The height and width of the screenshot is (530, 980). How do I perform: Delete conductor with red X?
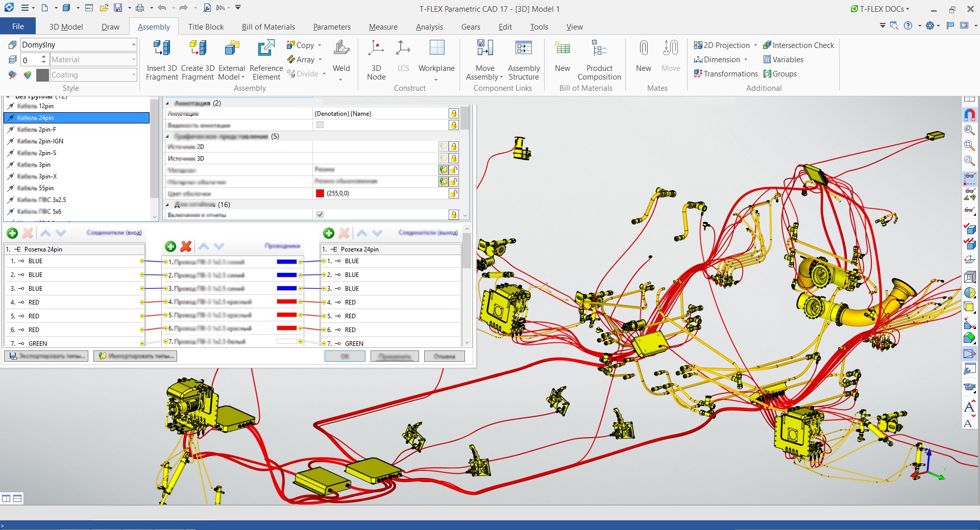[x=186, y=246]
